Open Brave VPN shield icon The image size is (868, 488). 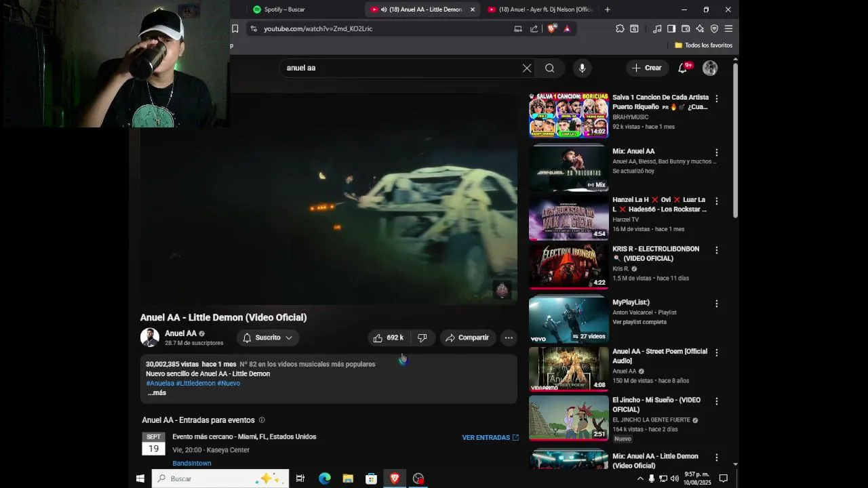pos(714,28)
